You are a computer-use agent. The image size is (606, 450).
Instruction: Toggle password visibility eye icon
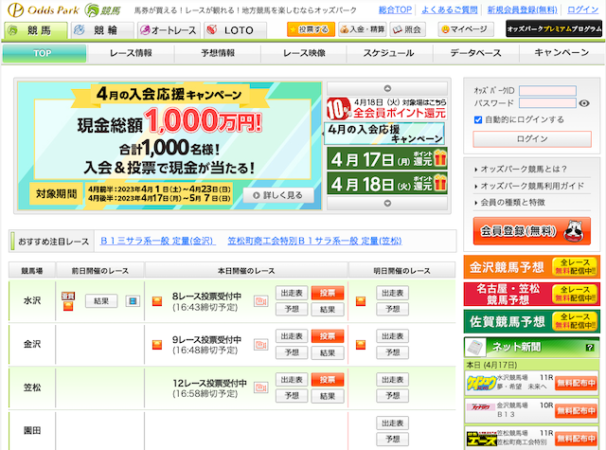(x=584, y=103)
